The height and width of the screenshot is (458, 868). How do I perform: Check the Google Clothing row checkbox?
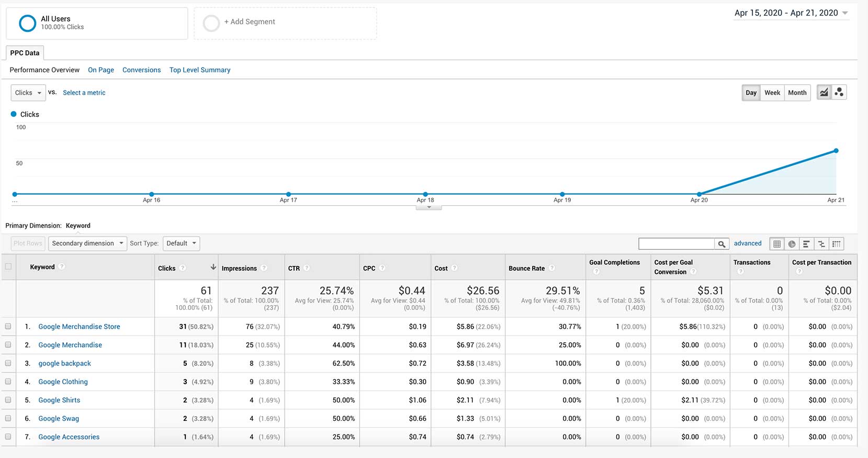[8, 382]
